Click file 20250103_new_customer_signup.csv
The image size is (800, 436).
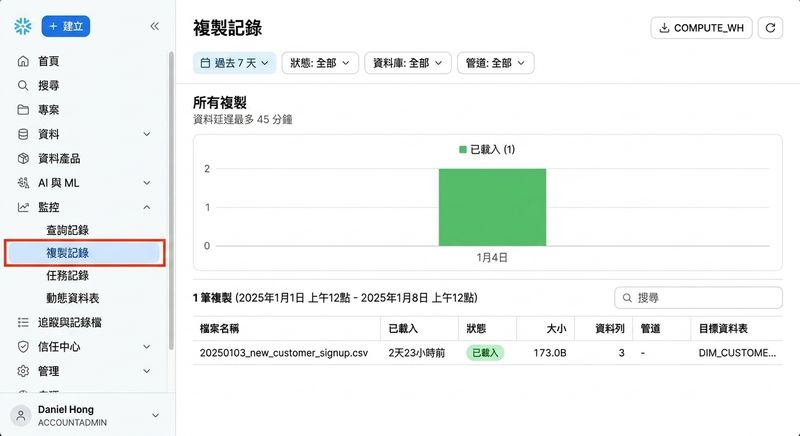[284, 353]
